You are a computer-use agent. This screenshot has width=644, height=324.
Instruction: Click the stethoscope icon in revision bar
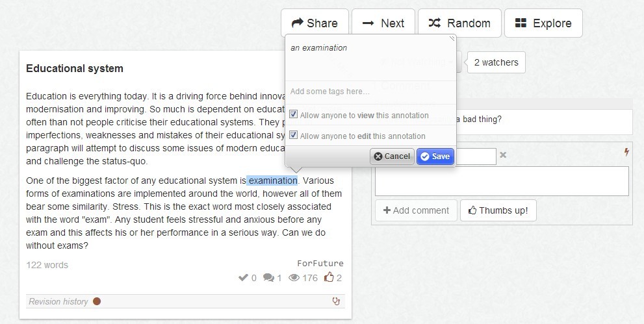[336, 301]
